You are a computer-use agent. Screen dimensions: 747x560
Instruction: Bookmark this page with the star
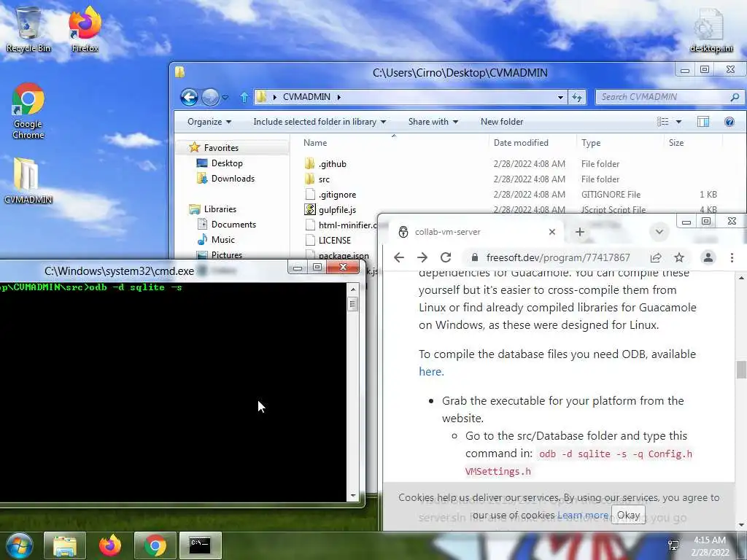coord(679,257)
